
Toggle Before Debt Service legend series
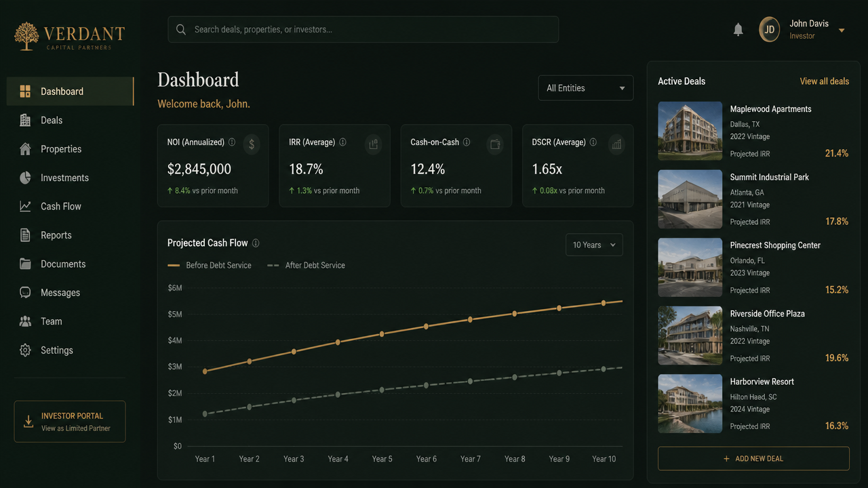tap(210, 266)
